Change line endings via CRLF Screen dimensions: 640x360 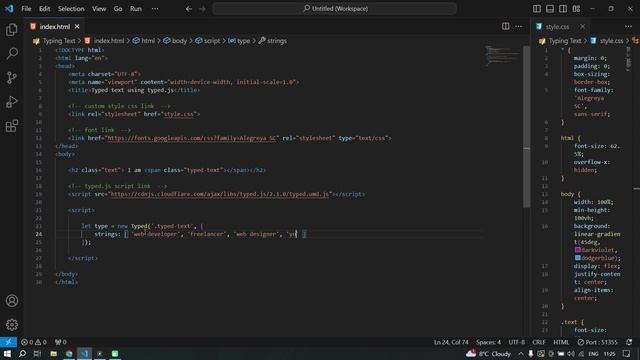[x=539, y=342]
